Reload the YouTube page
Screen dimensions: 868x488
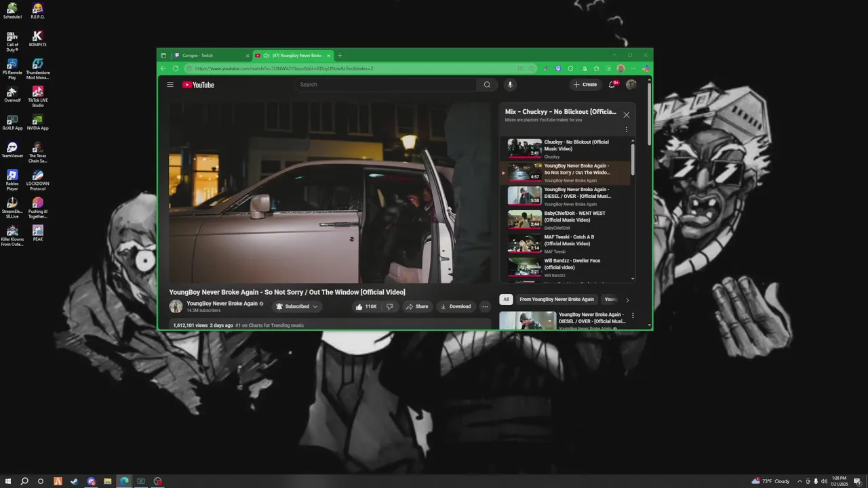tap(176, 68)
